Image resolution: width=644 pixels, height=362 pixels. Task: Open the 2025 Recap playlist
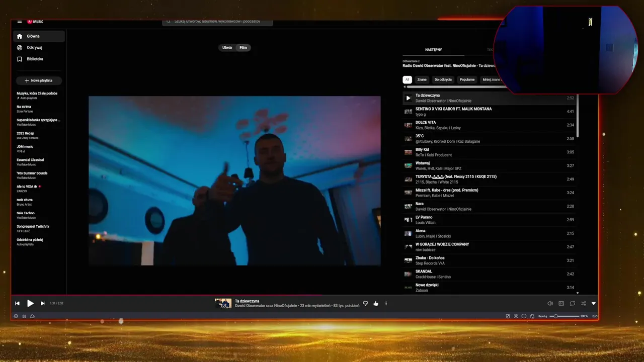(x=38, y=135)
